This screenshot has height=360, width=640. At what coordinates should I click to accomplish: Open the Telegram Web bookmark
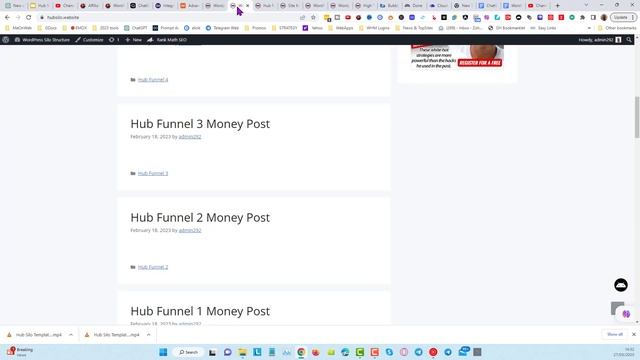point(222,28)
